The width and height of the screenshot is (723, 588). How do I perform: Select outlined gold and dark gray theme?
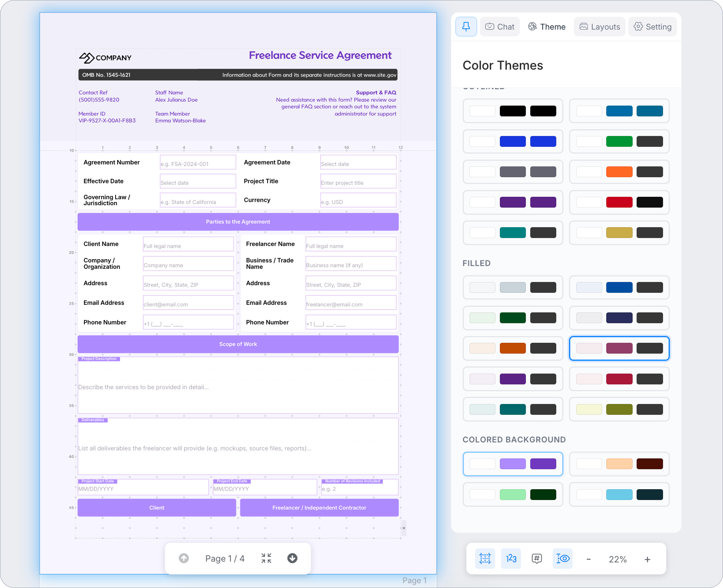coord(619,232)
